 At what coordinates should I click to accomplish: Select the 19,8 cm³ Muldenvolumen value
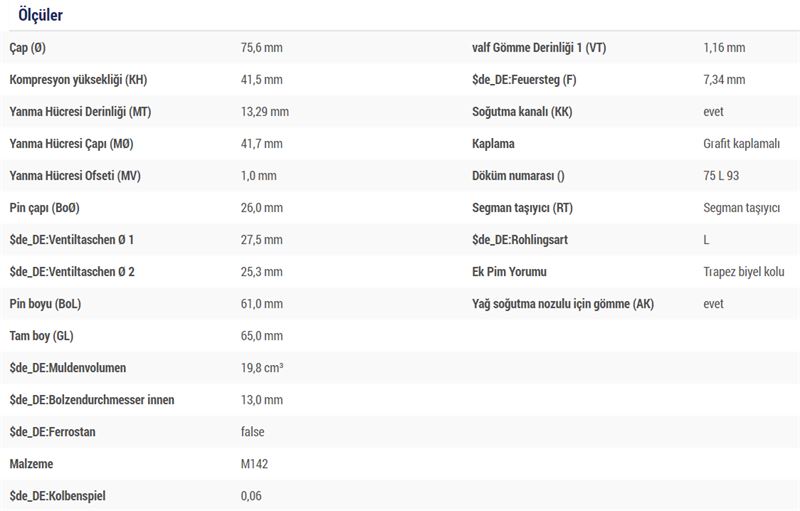[262, 368]
